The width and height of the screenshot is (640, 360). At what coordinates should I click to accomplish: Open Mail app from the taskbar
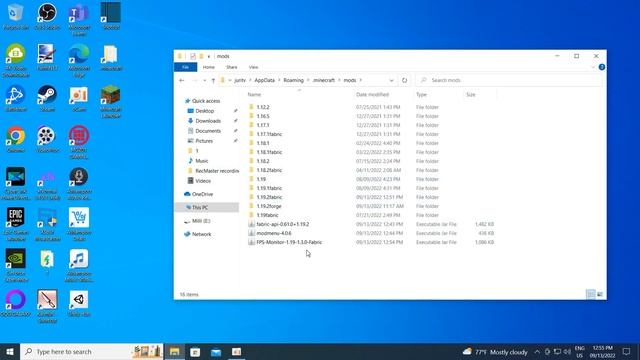[216, 351]
